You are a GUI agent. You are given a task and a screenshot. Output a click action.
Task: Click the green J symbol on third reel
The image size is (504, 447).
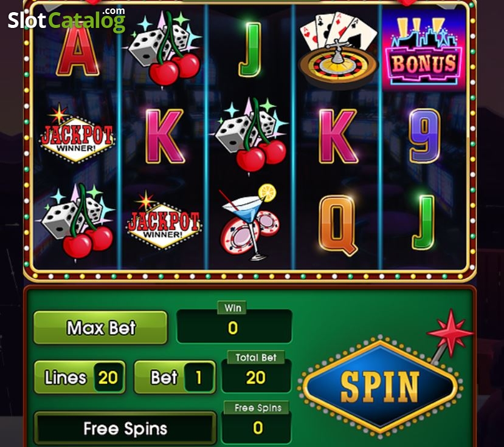click(250, 50)
